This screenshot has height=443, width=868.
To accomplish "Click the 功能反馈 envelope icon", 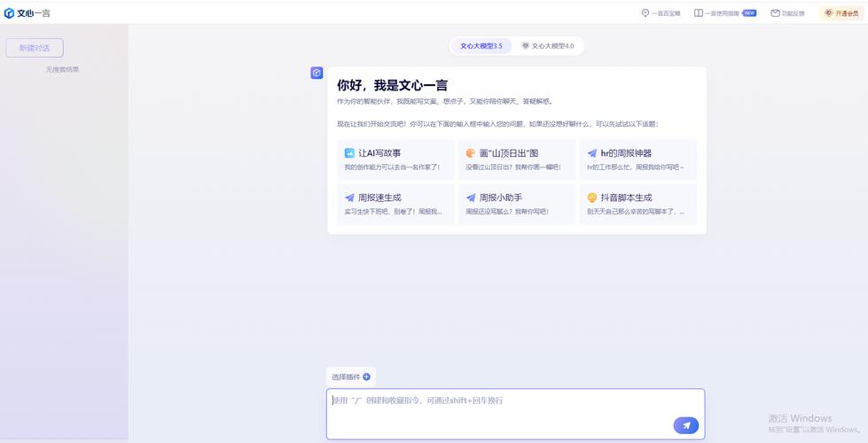I will pos(775,13).
